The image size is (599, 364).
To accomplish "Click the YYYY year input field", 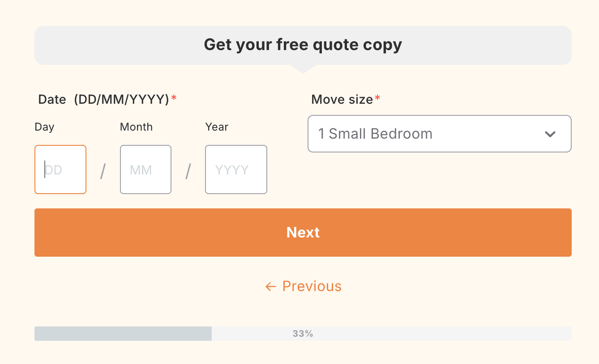I will click(236, 169).
